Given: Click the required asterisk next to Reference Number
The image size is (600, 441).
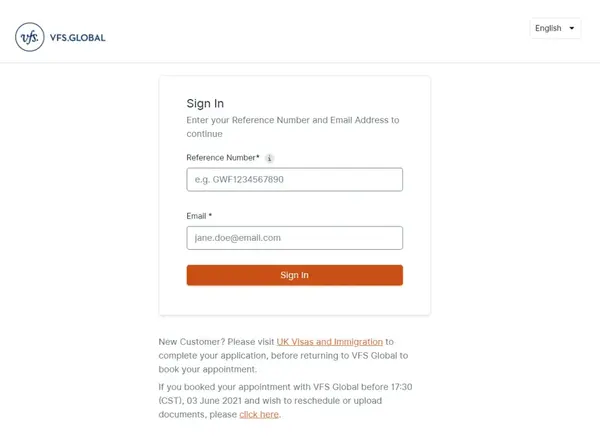Looking at the screenshot, I should point(258,157).
